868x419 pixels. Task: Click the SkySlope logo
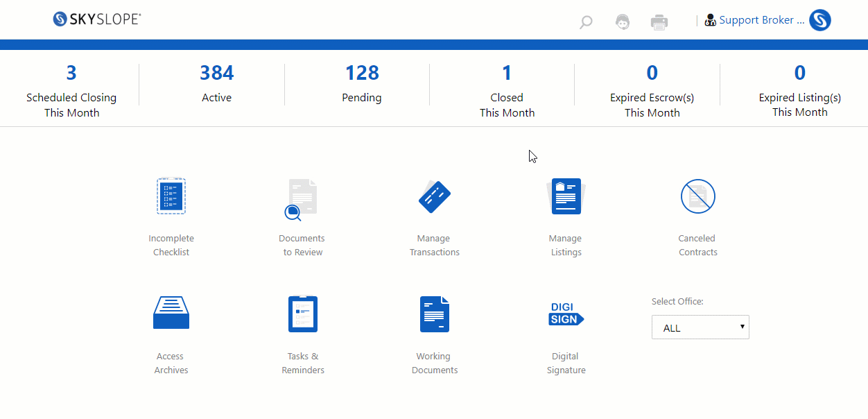coord(97,19)
